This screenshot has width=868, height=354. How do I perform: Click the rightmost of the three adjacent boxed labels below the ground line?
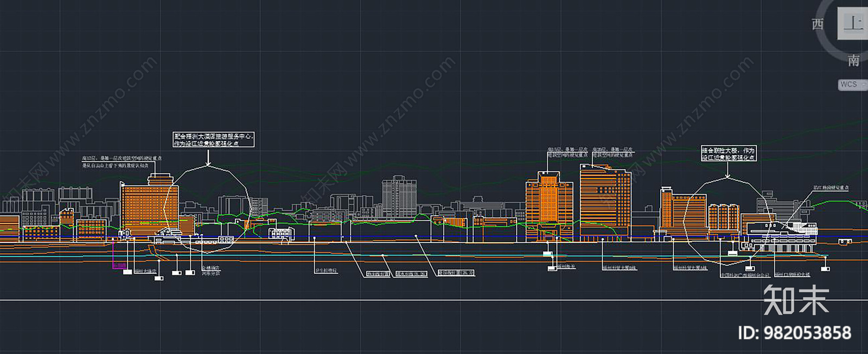click(x=456, y=273)
